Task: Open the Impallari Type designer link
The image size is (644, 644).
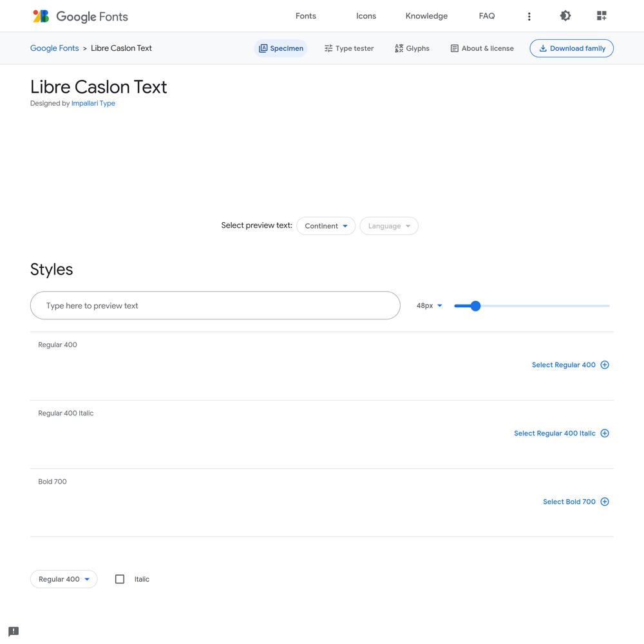Action: tap(93, 103)
